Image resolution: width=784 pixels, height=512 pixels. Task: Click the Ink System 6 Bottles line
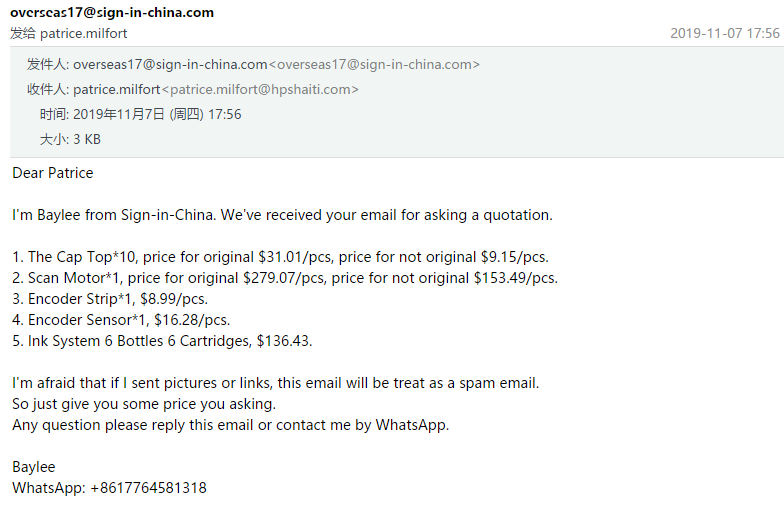tap(162, 341)
